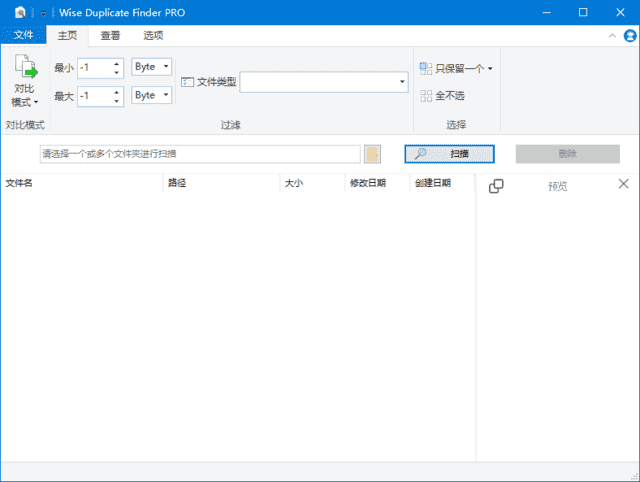Expand the 文件类型 file type combo box
This screenshot has height=482, width=640.
point(402,82)
